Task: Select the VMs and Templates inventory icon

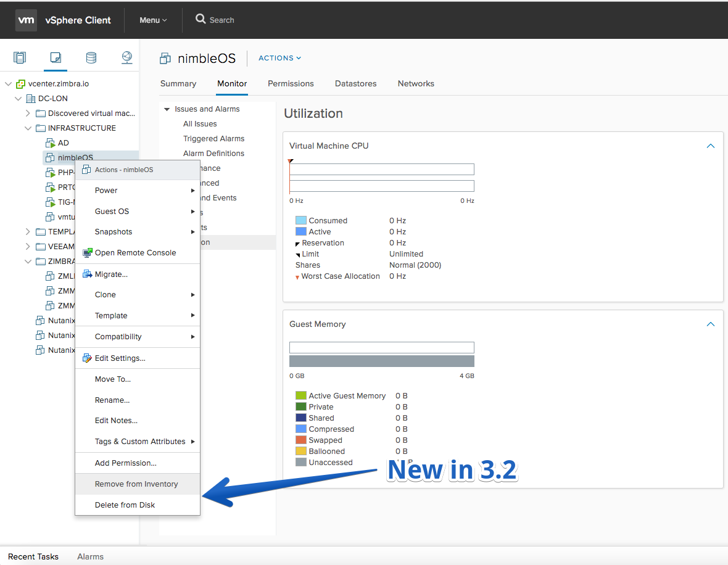Action: coord(56,57)
